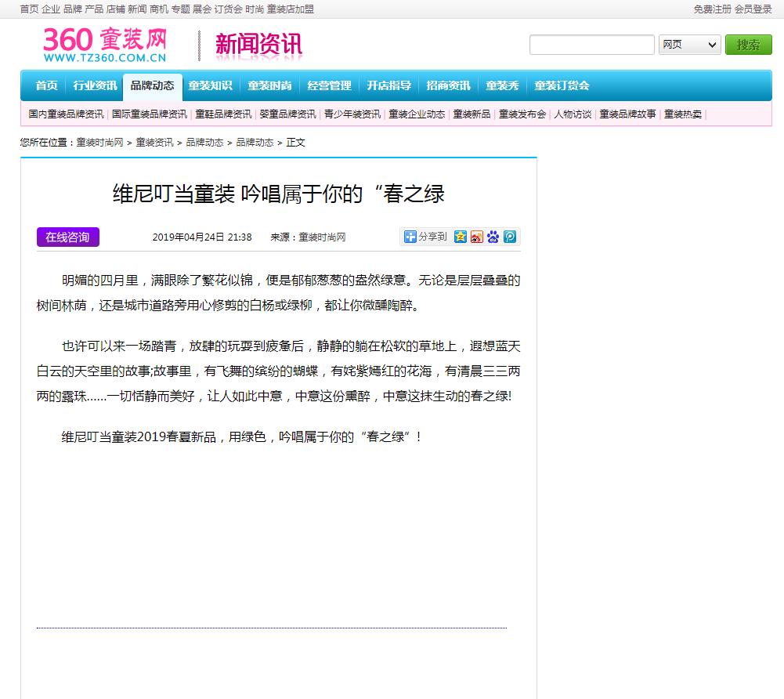
Task: Open the 经营管理 navigation tab
Action: pyautogui.click(x=330, y=85)
